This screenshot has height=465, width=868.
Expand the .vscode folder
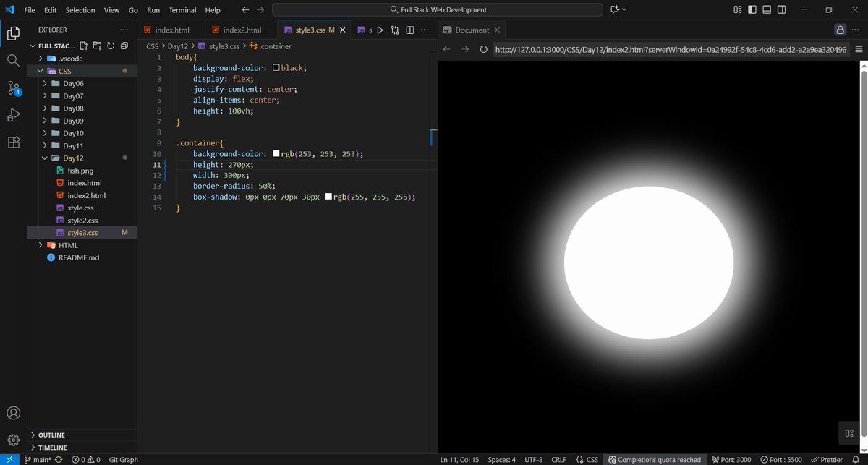41,59
